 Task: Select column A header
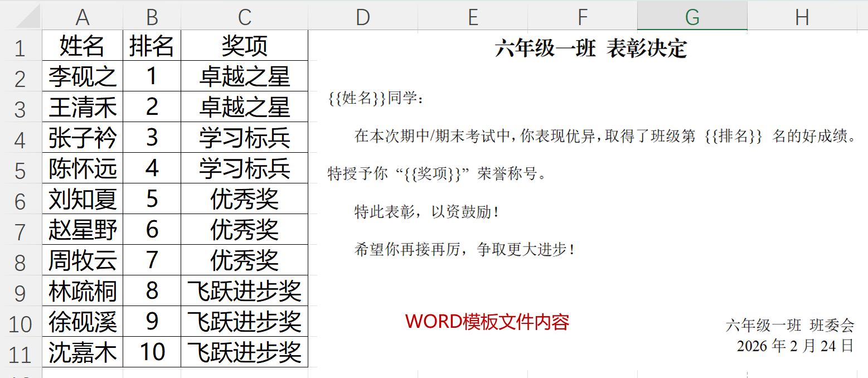83,17
